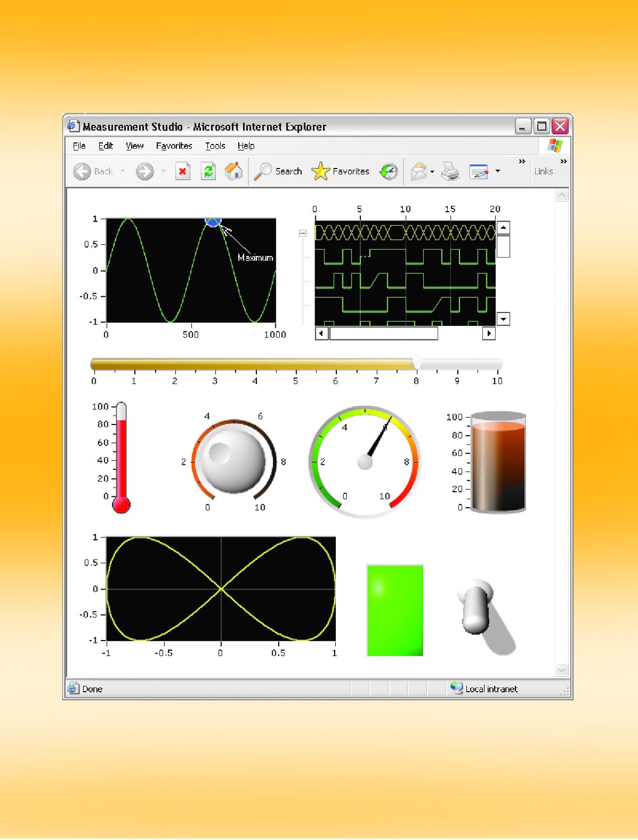Click the Back navigation arrow
The width and height of the screenshot is (638, 840).
(x=82, y=171)
